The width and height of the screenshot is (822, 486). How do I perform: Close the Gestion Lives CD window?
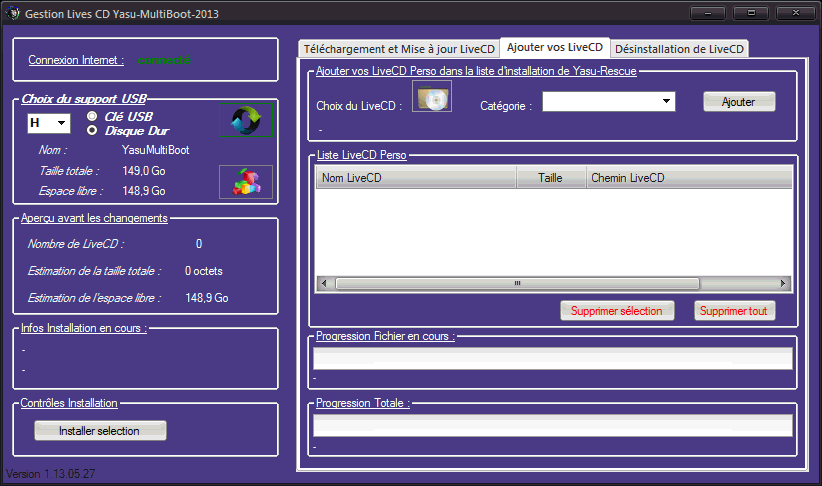(795, 13)
